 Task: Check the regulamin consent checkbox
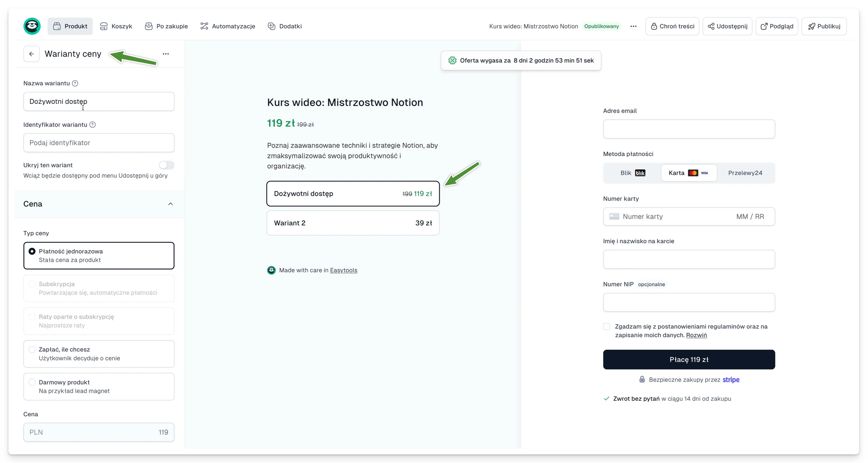coord(607,327)
